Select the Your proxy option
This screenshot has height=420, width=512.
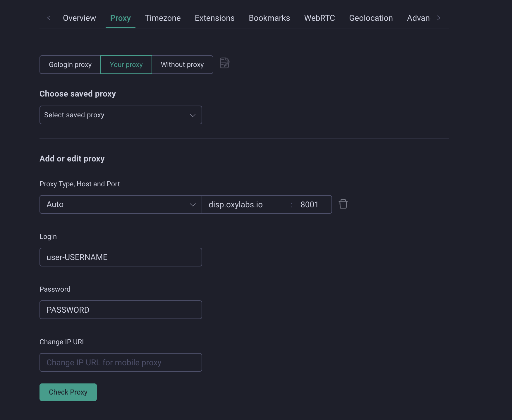click(x=126, y=65)
